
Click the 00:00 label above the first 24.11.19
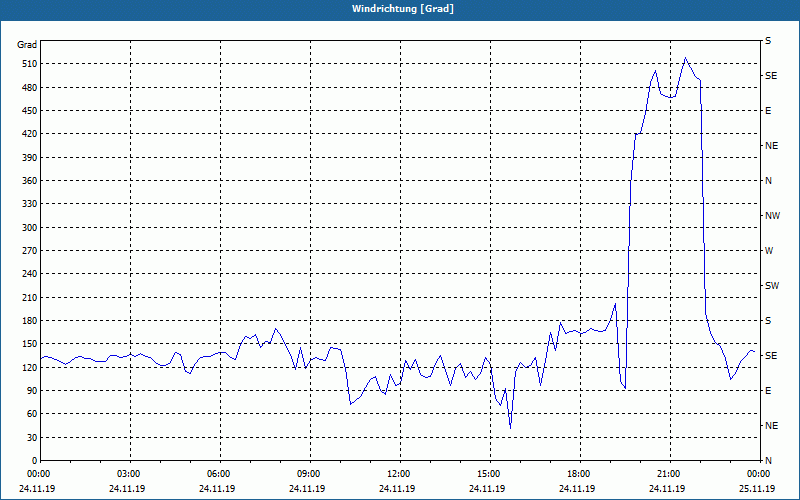[x=39, y=473]
